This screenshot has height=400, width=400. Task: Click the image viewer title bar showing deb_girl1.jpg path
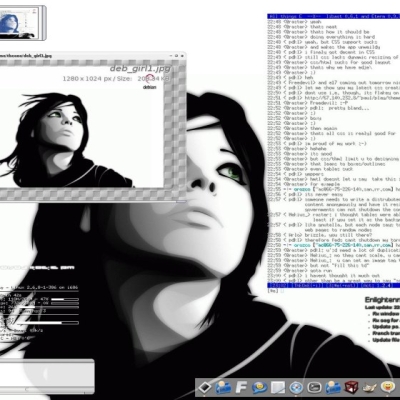[x=92, y=55]
